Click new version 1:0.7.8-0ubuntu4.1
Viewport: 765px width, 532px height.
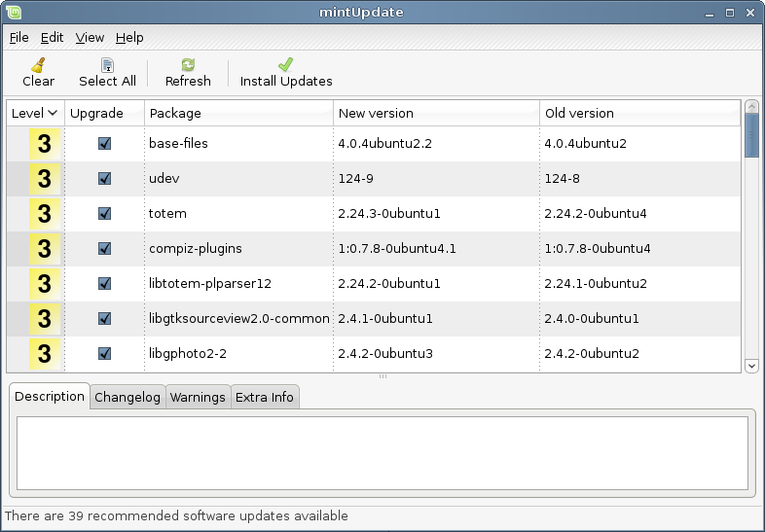397,249
